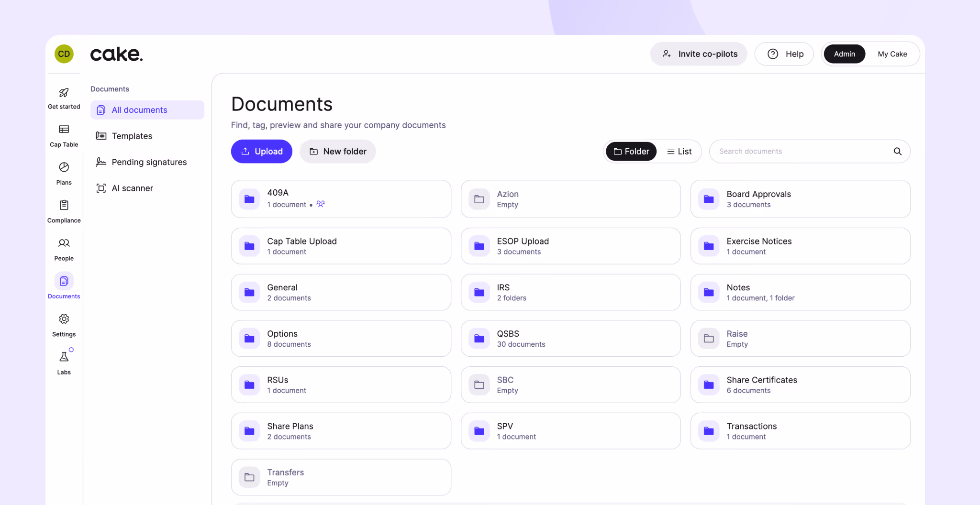Click the General folder icon
The image size is (980, 505).
point(249,292)
